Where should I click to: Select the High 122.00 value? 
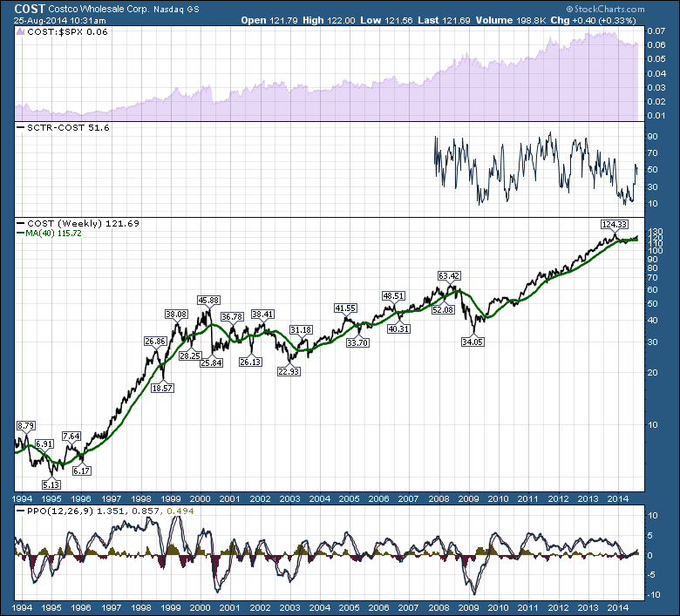coord(329,20)
